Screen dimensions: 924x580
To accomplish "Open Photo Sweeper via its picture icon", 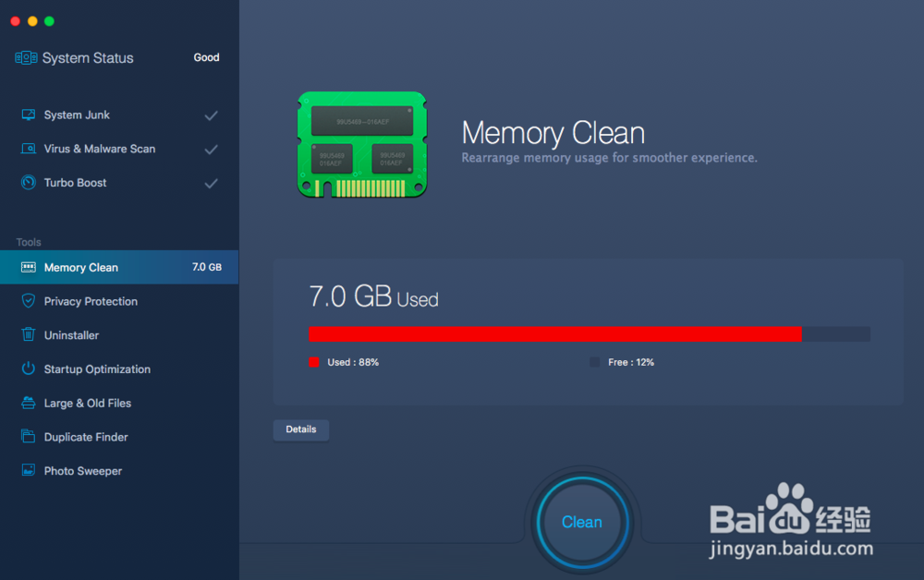I will coord(29,470).
